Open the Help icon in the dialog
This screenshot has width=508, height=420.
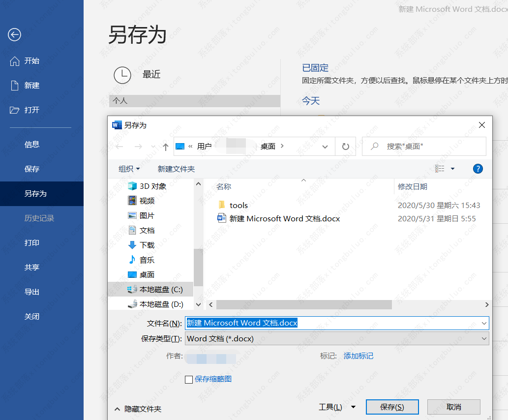[478, 169]
